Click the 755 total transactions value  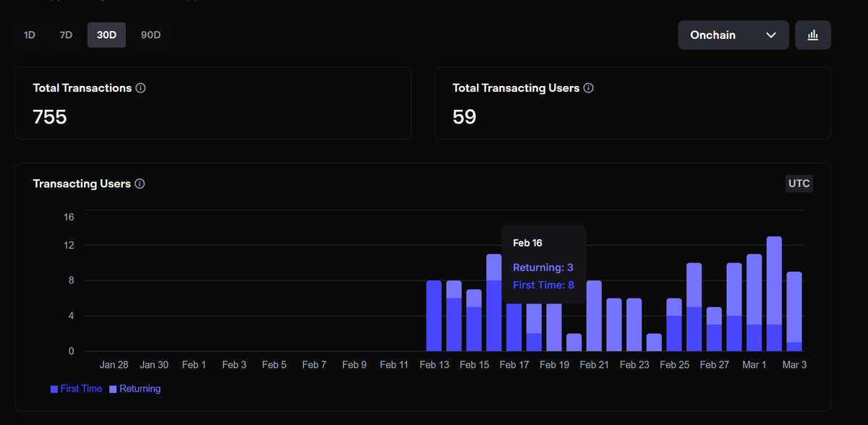(x=50, y=116)
